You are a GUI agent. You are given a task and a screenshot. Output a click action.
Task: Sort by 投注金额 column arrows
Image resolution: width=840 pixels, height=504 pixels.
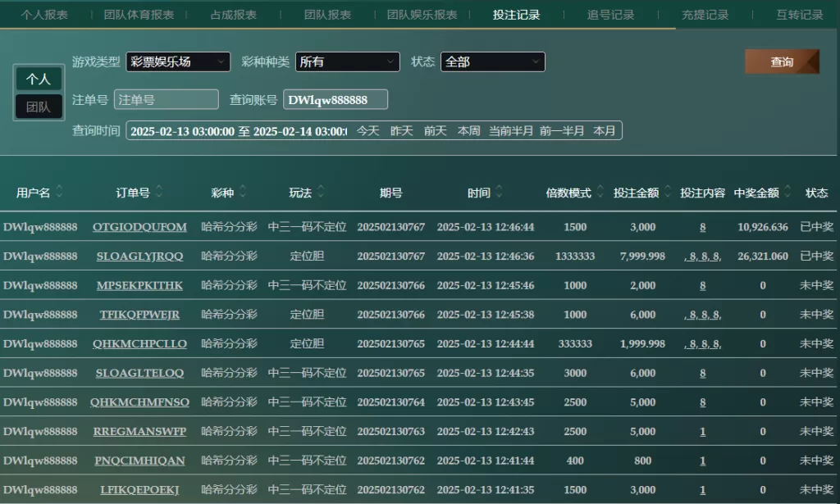tap(668, 192)
